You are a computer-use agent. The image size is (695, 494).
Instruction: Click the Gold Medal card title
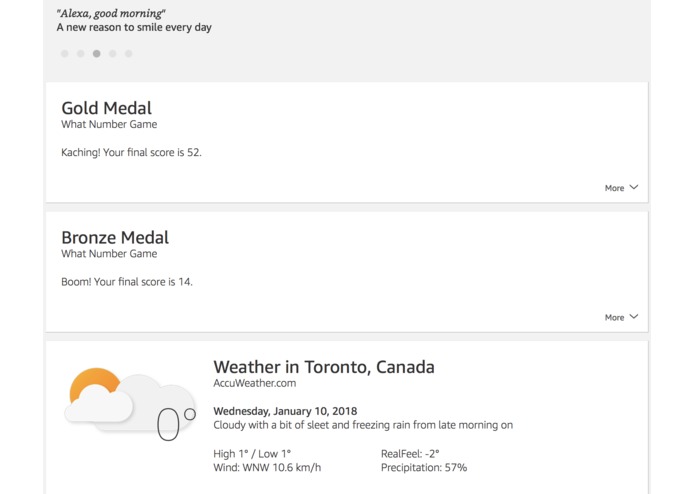pos(106,108)
